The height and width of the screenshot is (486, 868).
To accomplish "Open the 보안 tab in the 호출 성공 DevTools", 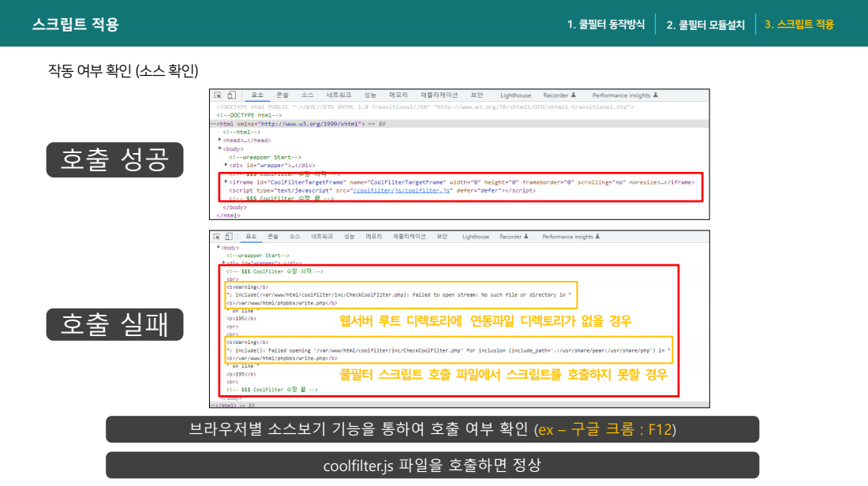I will [477, 95].
